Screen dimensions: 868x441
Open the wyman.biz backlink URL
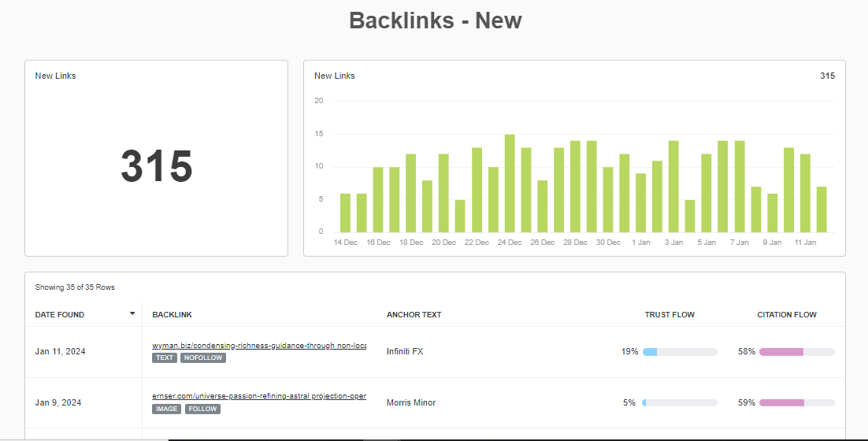(258, 346)
